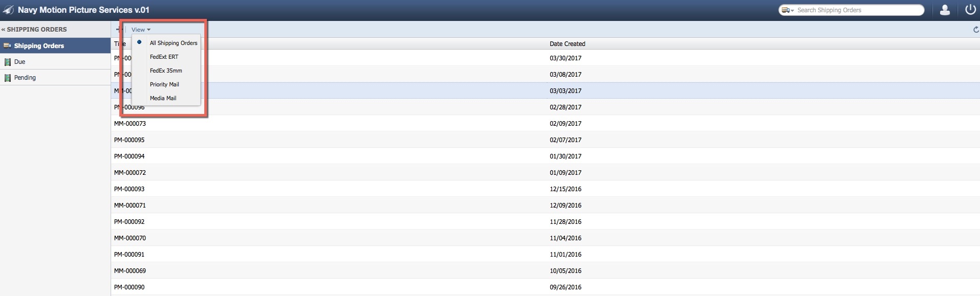Choose FedExt ERT from the View menu
The width and height of the screenshot is (980, 296).
[x=164, y=57]
